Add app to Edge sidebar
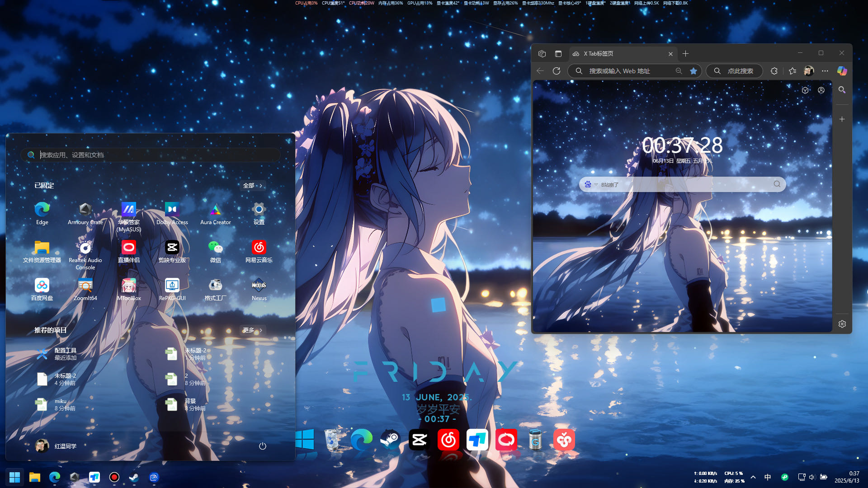The image size is (868, 488). [842, 119]
